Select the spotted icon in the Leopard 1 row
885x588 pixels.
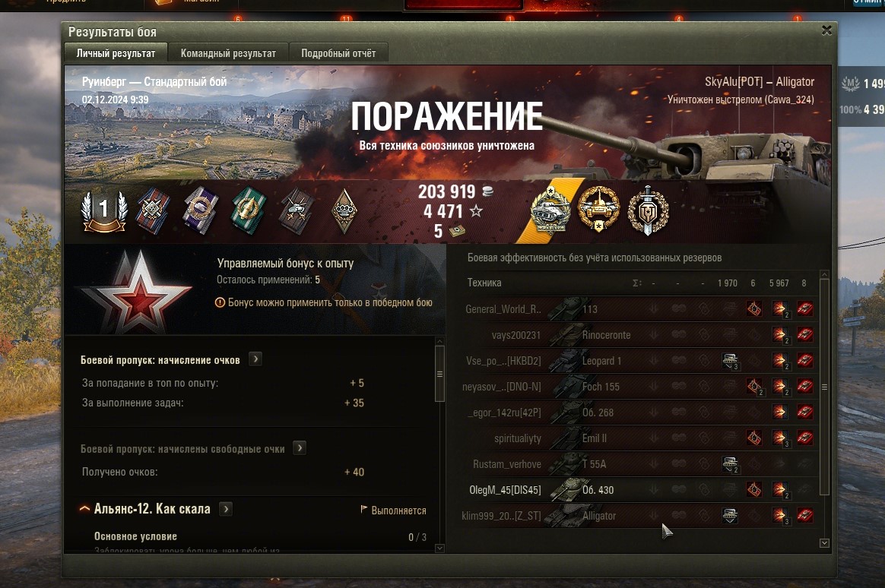(730, 361)
